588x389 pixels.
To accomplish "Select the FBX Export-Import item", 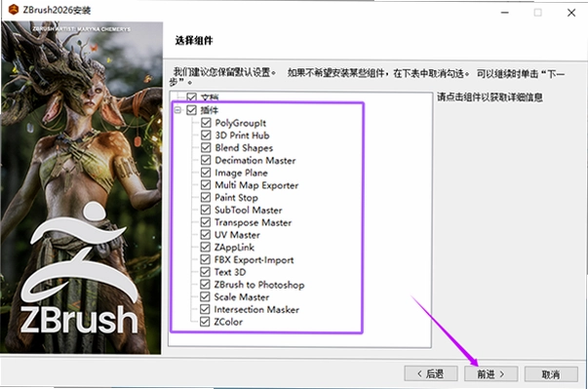I will [254, 259].
